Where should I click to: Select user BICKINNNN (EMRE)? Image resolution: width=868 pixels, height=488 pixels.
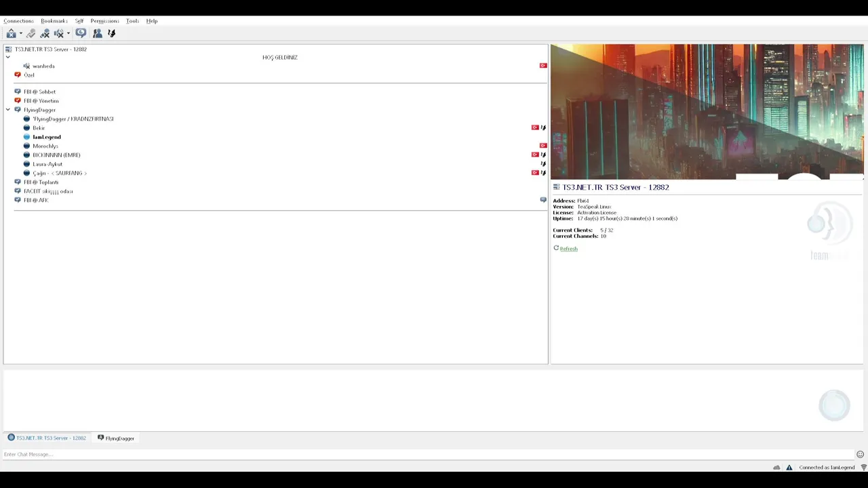56,155
